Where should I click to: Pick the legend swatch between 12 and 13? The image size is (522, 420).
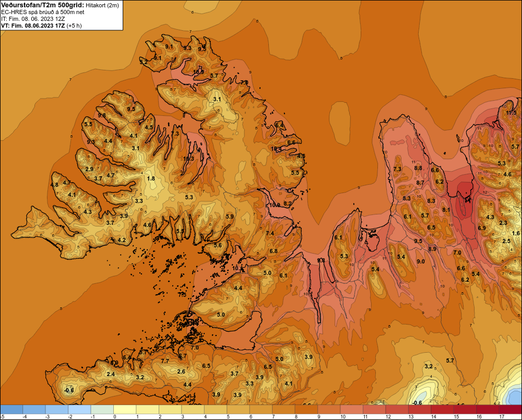[397, 410]
